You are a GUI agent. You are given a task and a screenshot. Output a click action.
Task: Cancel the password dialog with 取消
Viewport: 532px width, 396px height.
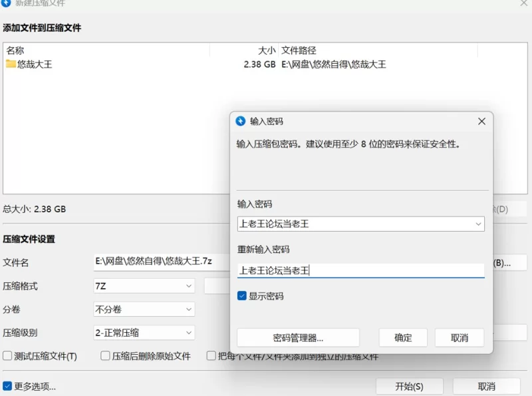460,337
